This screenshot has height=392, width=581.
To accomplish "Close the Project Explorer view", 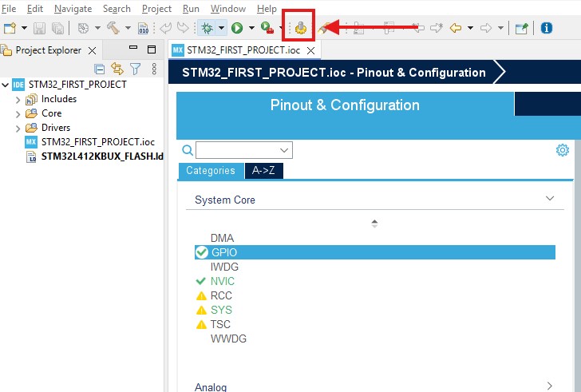I will click(x=93, y=50).
